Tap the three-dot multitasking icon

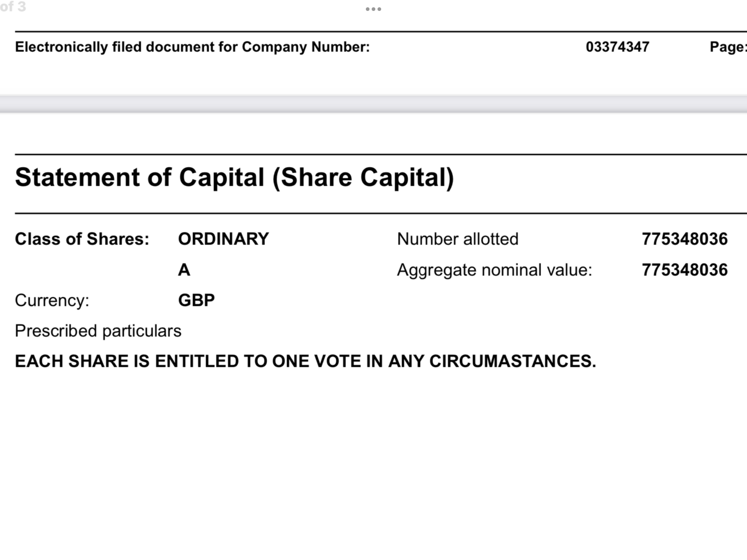point(373,9)
